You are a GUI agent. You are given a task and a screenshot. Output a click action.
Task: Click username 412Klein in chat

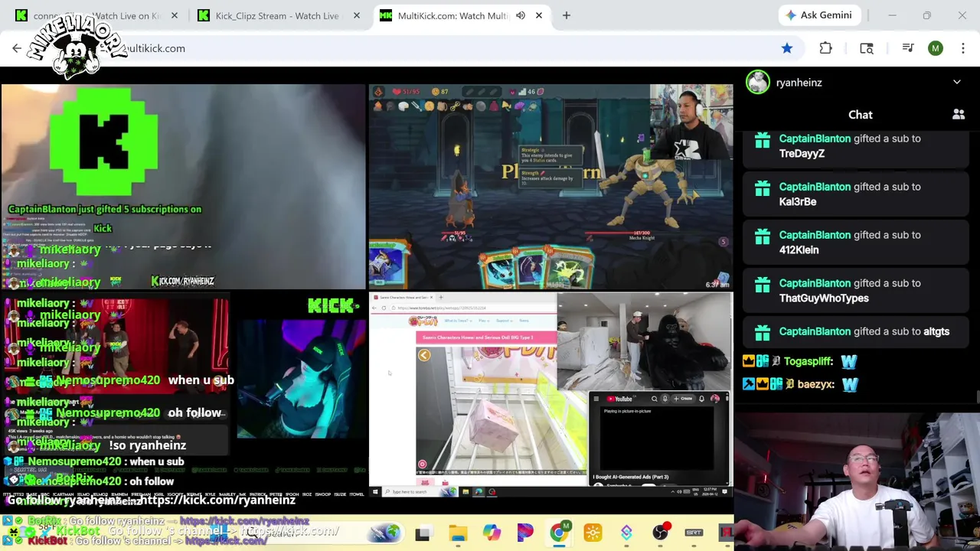point(799,250)
